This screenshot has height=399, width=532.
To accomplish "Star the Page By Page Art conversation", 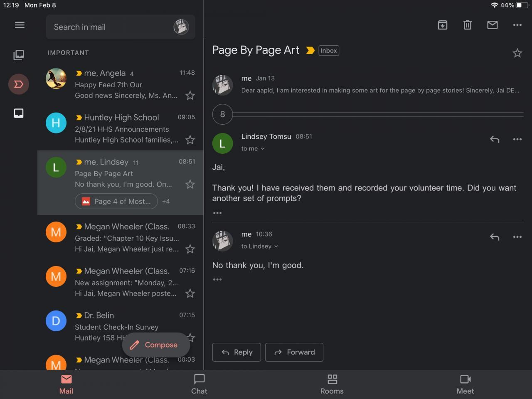I will point(517,53).
